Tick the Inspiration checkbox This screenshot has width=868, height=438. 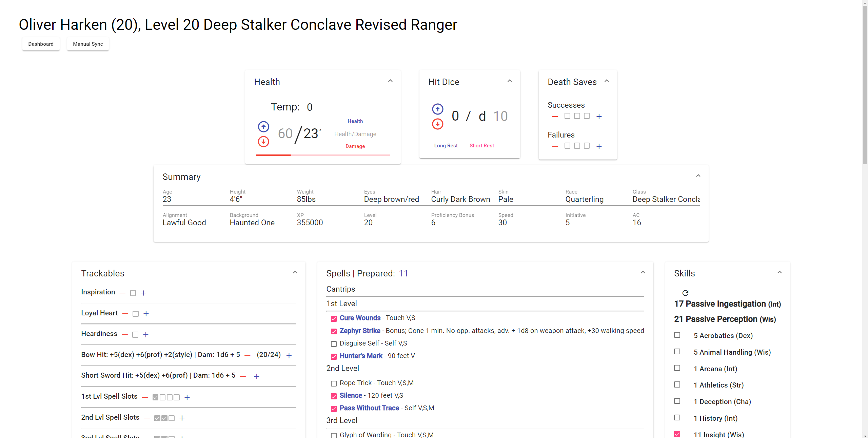[x=133, y=293]
